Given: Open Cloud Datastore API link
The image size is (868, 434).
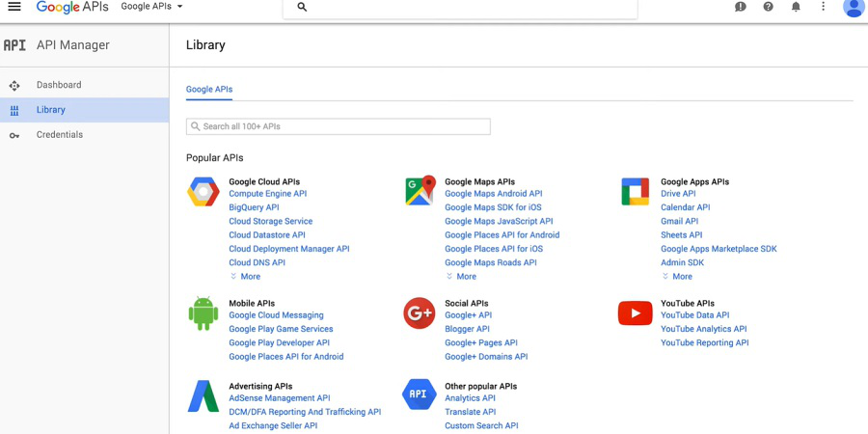Looking at the screenshot, I should (x=267, y=235).
